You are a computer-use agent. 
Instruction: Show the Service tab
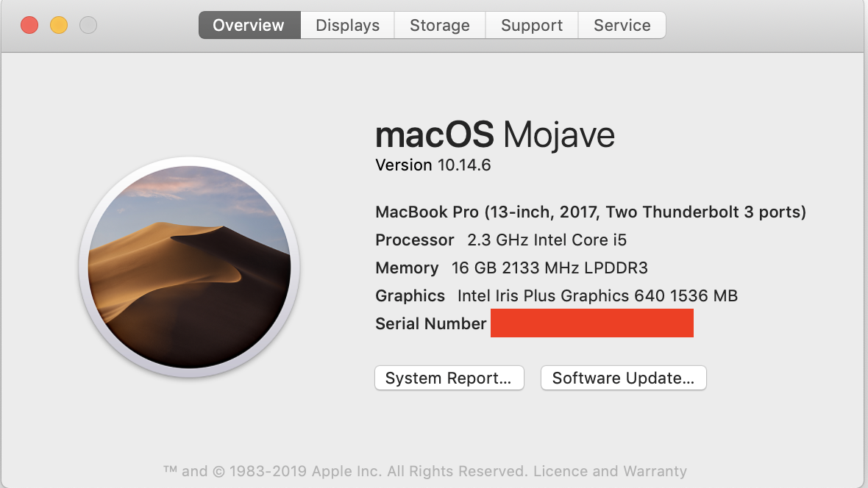coord(622,25)
